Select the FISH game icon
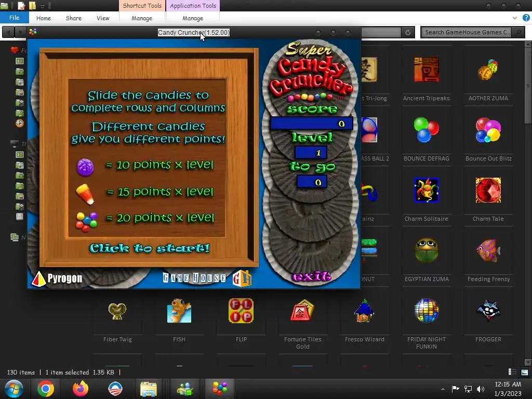 [x=179, y=311]
